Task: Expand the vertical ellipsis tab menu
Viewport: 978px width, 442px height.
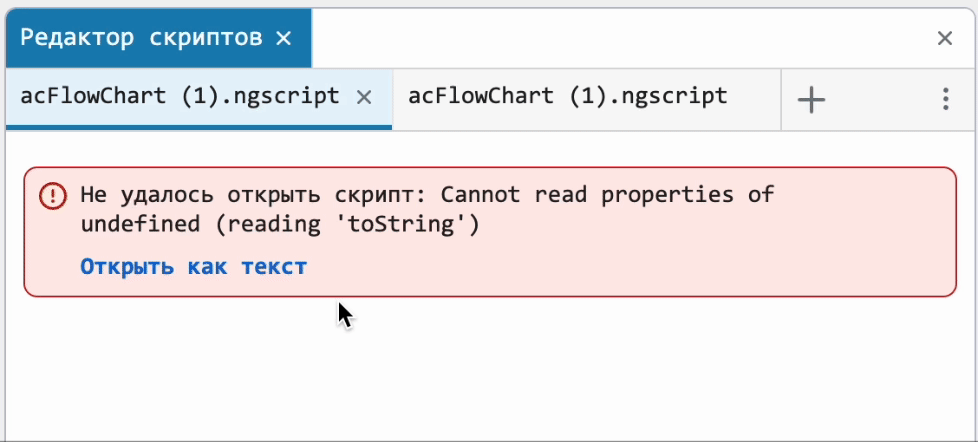Action: (x=946, y=99)
